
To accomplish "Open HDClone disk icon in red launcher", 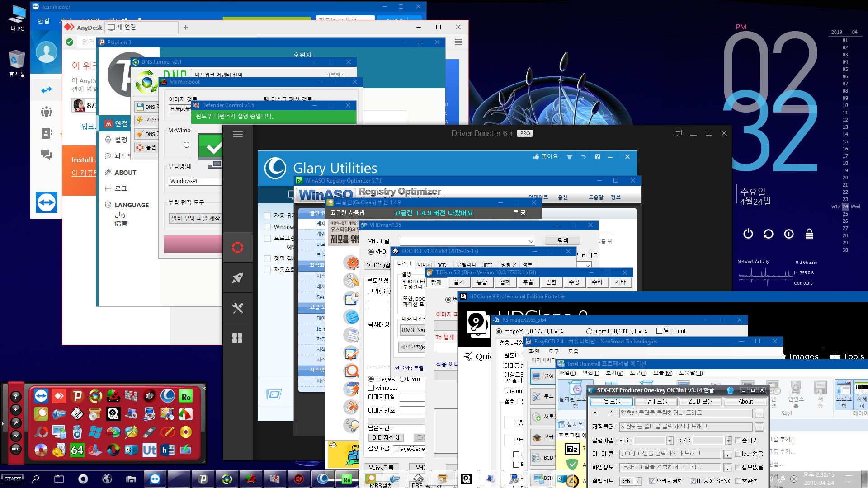I will pyautogui.click(x=113, y=414).
